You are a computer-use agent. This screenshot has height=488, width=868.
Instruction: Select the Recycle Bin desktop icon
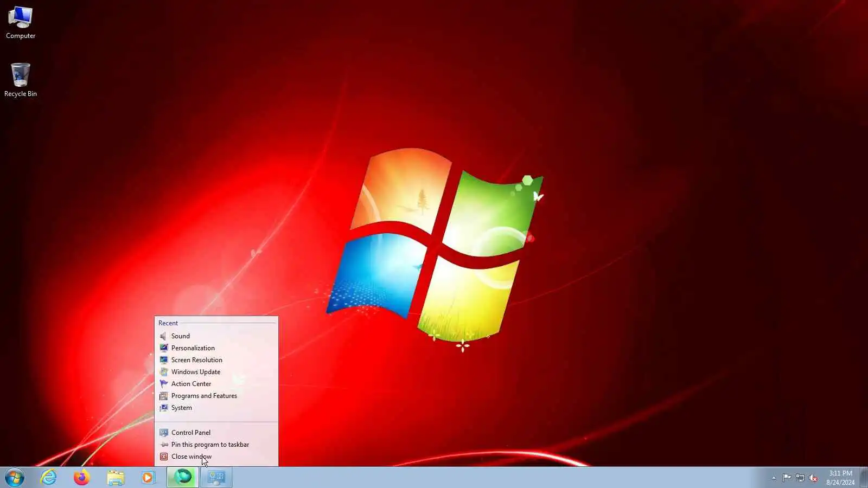pyautogui.click(x=21, y=80)
